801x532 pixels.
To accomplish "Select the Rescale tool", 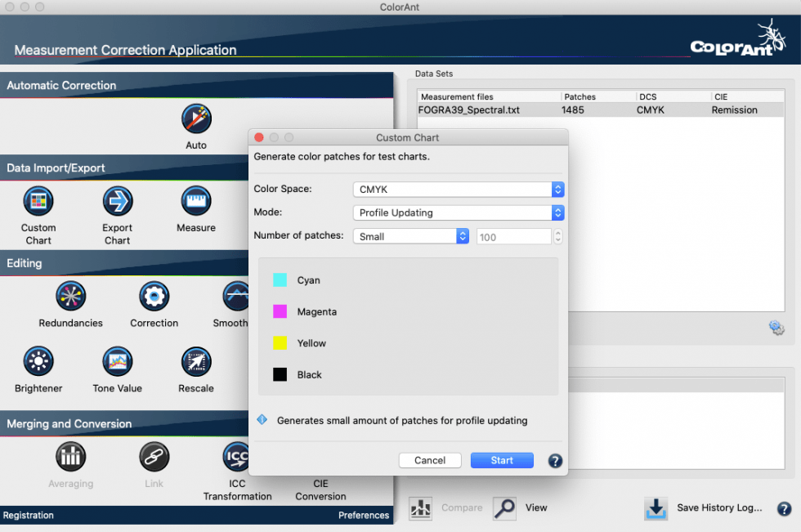I will [x=196, y=361].
